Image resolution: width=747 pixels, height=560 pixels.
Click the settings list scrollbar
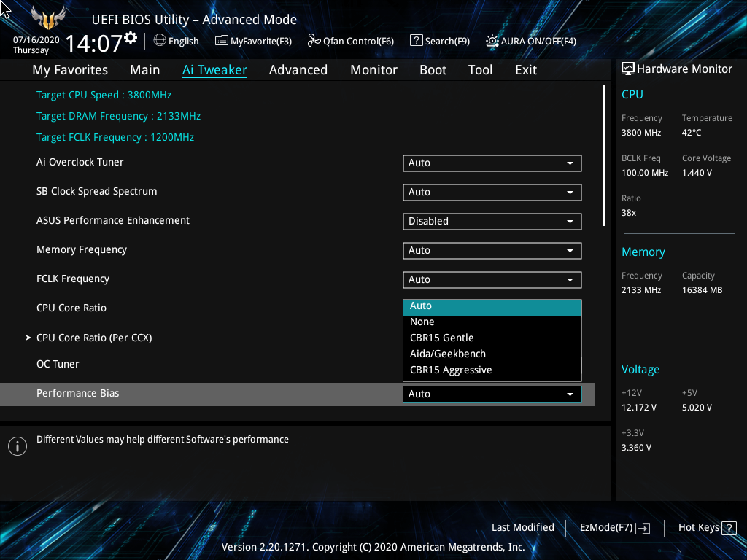pos(604,155)
